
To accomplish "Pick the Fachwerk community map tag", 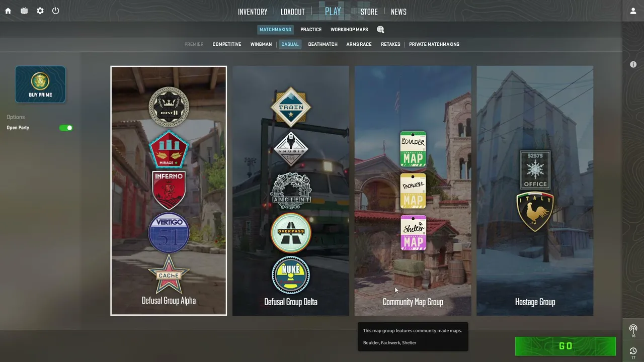I will click(x=413, y=191).
